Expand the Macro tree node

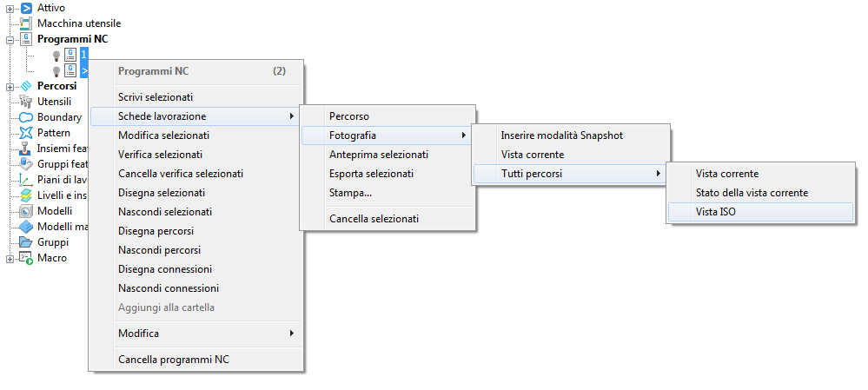click(10, 258)
